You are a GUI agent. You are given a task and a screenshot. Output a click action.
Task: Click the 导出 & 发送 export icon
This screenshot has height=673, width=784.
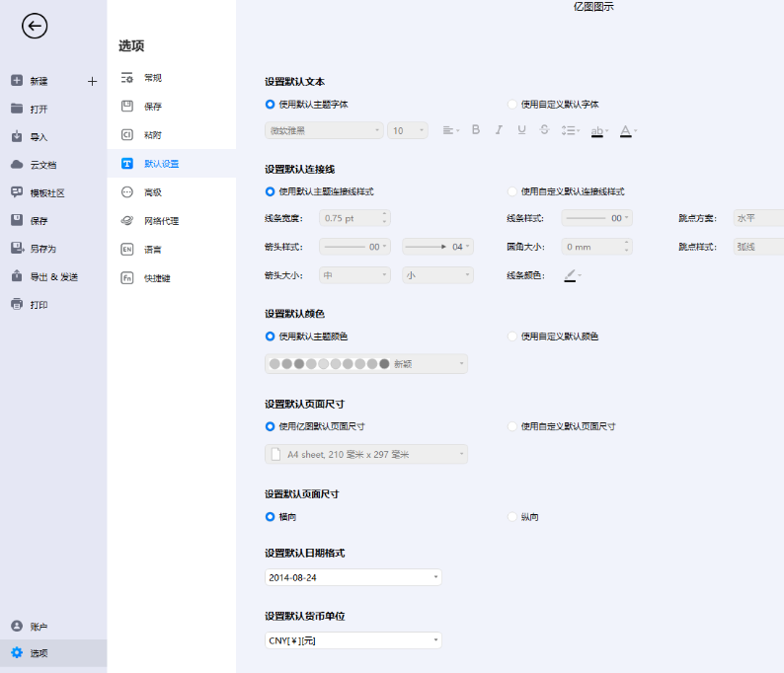click(x=17, y=276)
